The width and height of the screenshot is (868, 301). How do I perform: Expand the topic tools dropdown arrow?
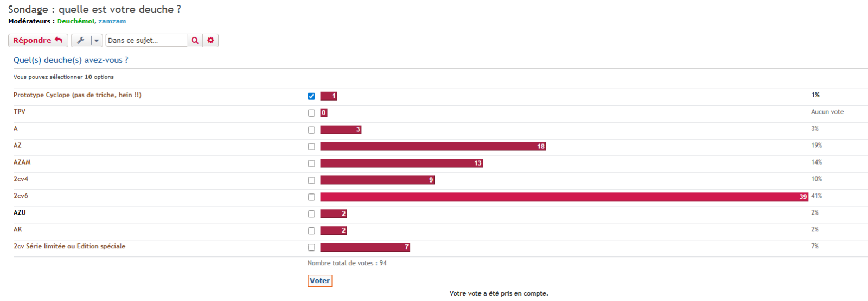point(97,41)
